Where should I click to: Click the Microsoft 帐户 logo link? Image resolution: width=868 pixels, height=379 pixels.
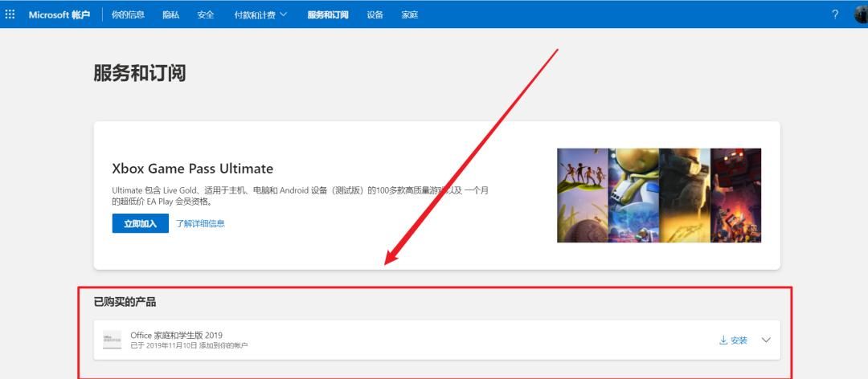tap(59, 15)
